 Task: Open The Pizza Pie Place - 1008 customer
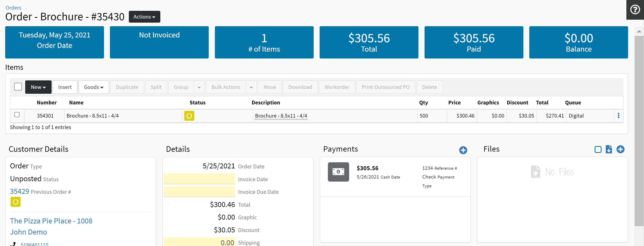coord(51,221)
